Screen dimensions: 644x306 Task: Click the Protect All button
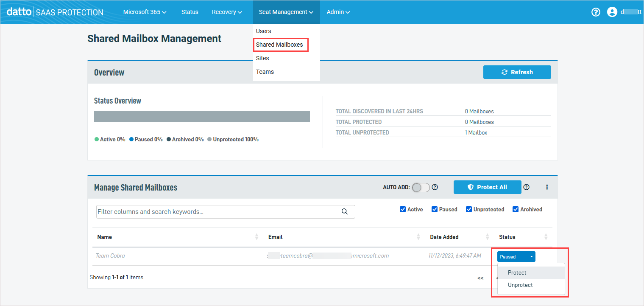(x=487, y=187)
